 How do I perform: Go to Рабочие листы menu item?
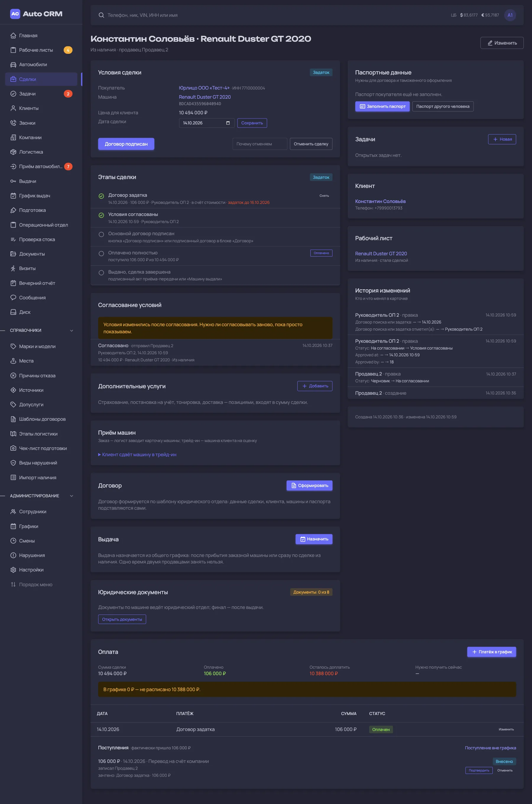tap(41, 50)
